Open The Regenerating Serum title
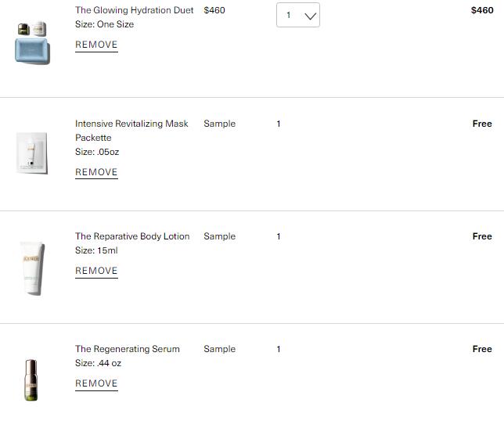Screen dimensions: 504x428 tap(128, 349)
